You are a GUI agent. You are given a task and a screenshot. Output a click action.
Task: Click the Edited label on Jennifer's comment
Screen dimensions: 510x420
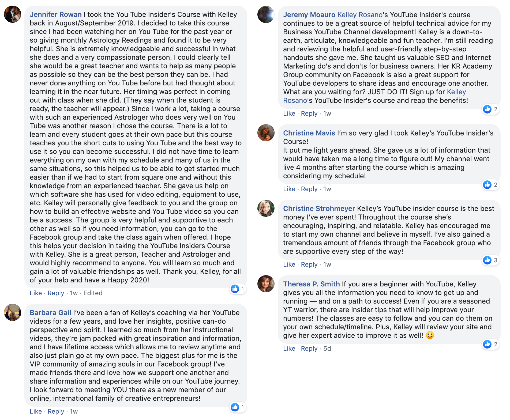click(x=93, y=293)
